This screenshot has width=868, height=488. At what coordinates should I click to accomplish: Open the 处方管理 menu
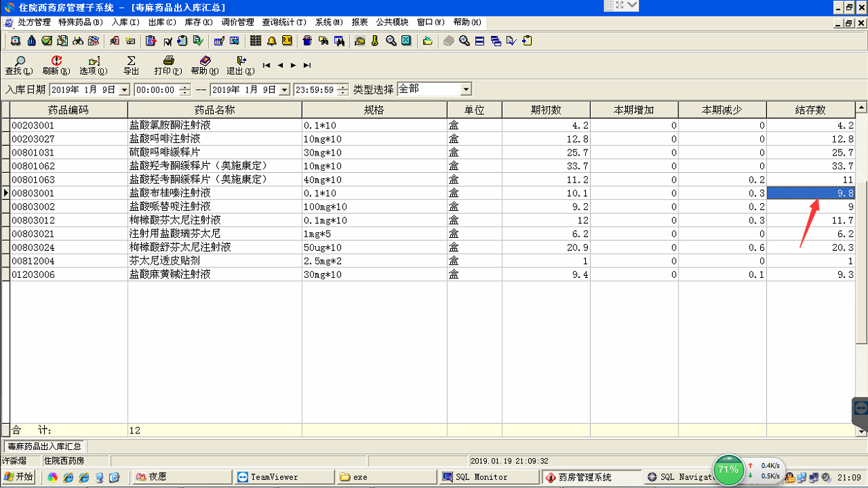point(34,22)
